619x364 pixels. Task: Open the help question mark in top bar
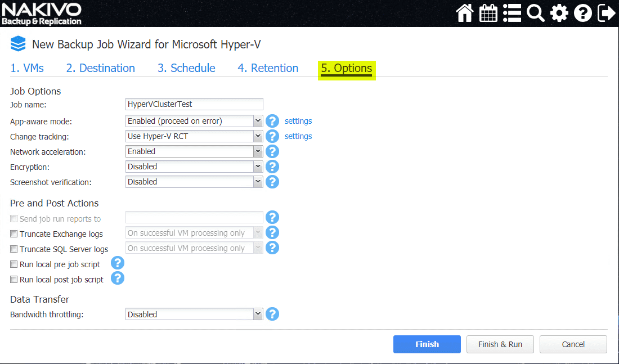pyautogui.click(x=583, y=13)
